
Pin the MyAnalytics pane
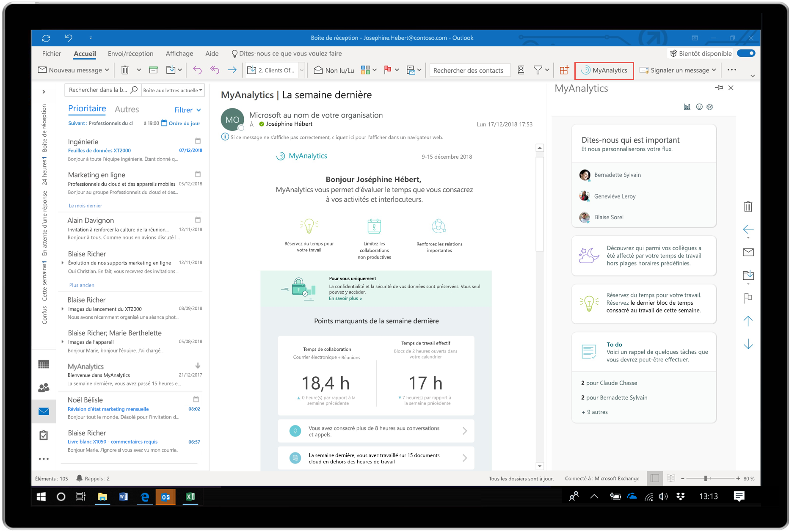point(720,88)
